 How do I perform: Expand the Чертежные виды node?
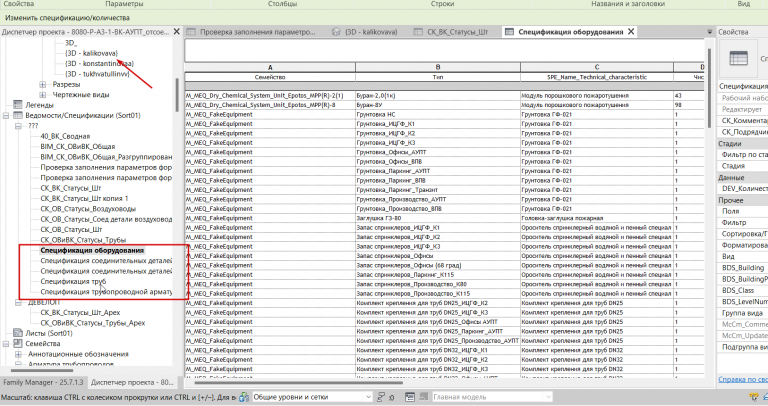point(43,95)
